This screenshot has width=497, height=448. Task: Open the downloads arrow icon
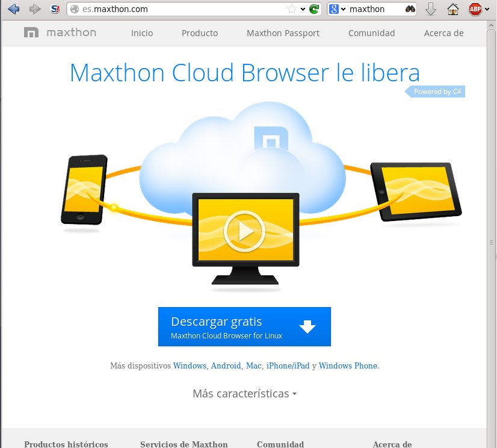(x=430, y=9)
